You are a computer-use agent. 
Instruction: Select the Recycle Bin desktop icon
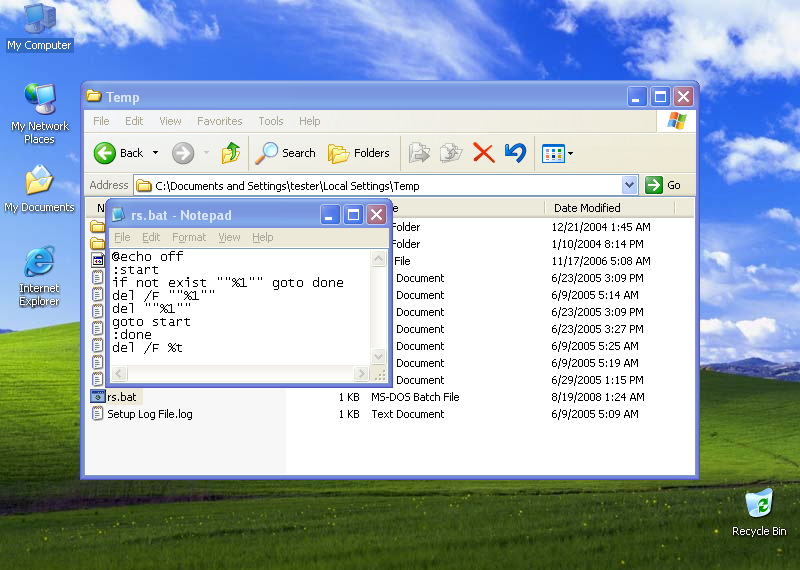[759, 513]
